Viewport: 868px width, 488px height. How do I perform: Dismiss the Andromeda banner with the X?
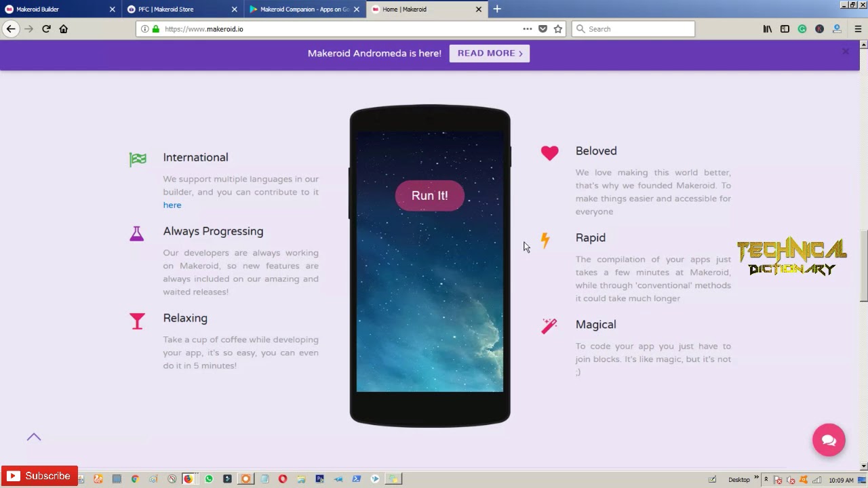846,52
